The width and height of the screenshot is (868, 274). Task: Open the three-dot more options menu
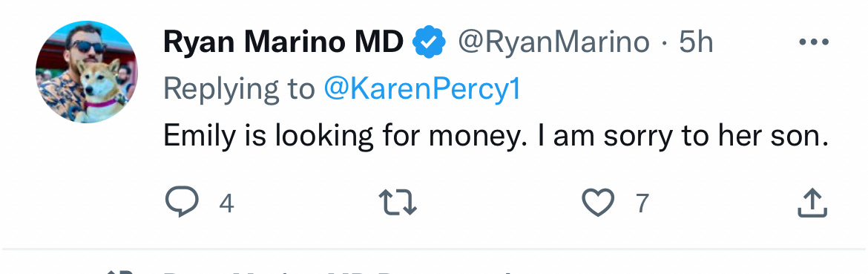815,42
